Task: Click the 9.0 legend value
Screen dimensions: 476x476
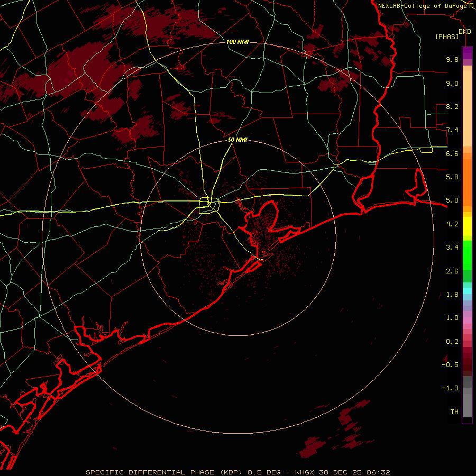Action: (452, 83)
